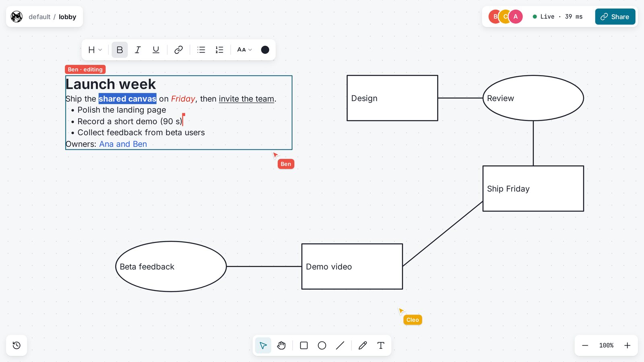644x362 pixels.
Task: Activate the hand pan tool
Action: (x=281, y=346)
